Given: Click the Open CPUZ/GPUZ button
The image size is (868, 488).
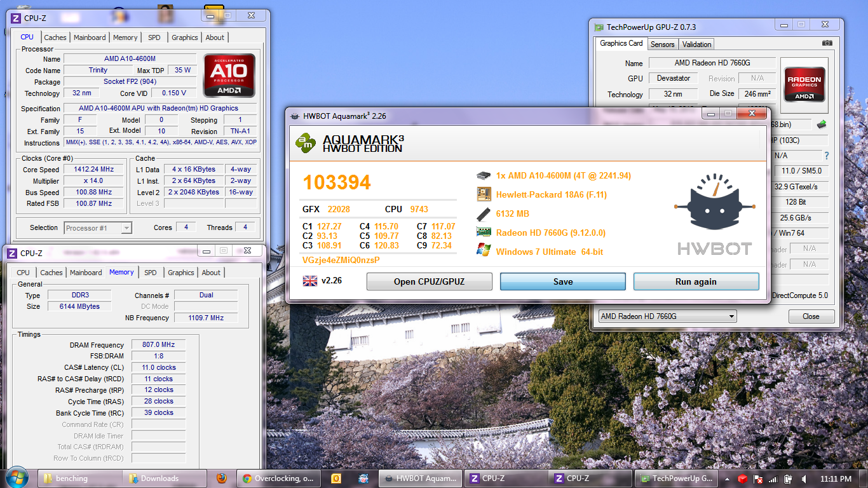Looking at the screenshot, I should coord(430,281).
